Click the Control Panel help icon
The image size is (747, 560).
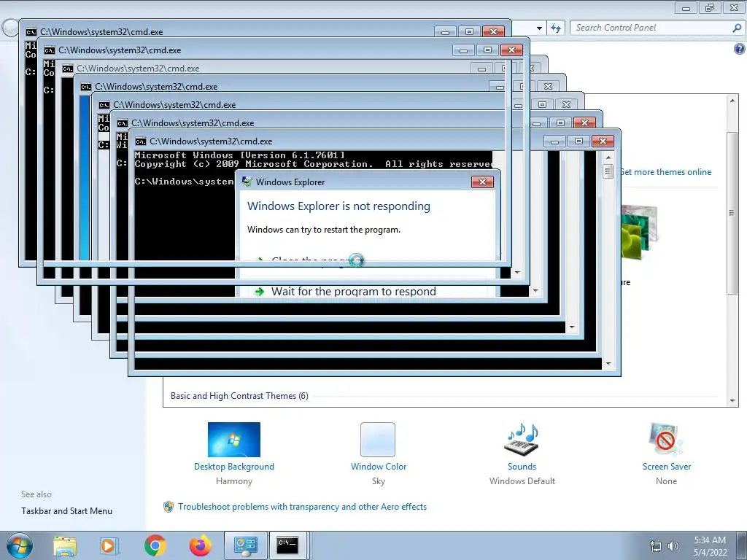740,49
